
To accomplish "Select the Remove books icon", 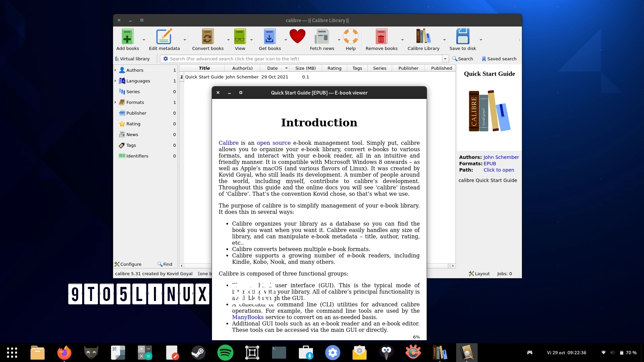I will click(x=381, y=36).
